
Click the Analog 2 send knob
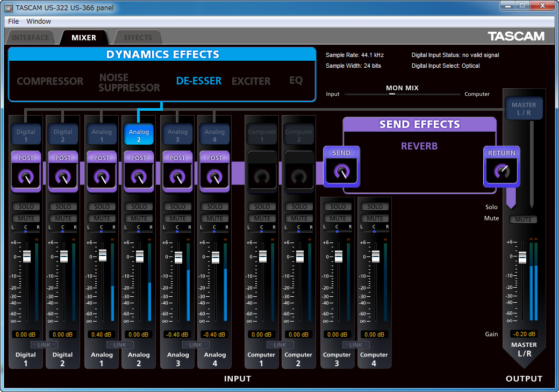pos(139,176)
